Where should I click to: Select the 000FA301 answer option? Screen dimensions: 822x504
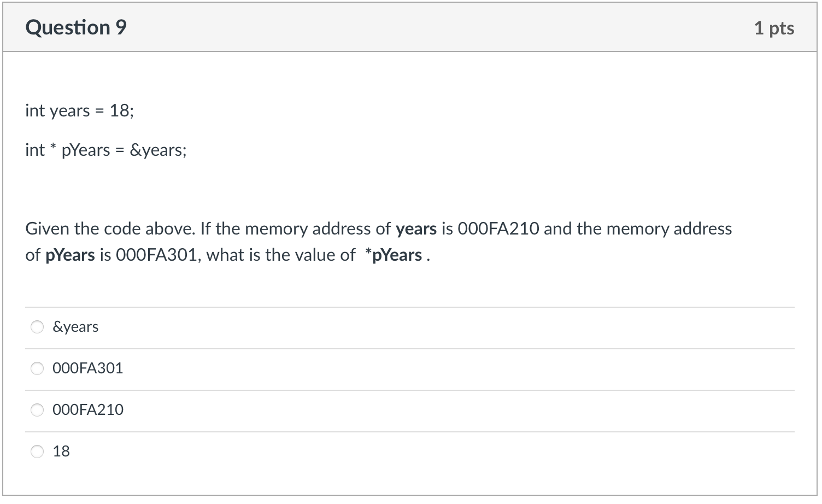click(37, 368)
